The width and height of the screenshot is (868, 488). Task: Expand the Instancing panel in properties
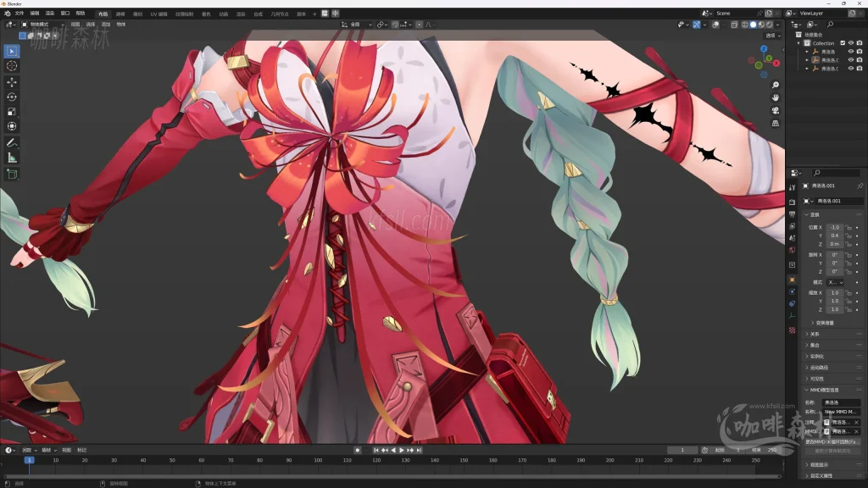point(817,357)
